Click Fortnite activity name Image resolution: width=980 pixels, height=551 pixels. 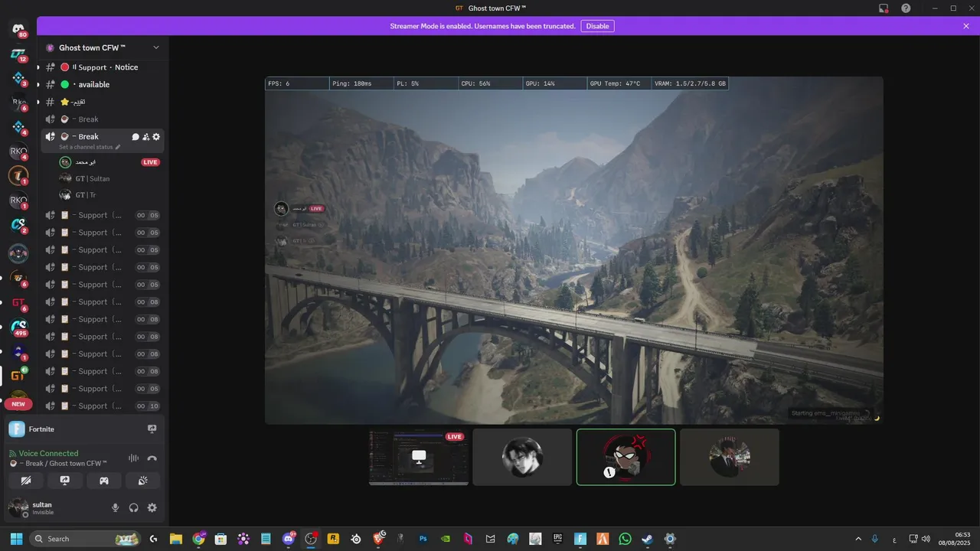point(41,429)
